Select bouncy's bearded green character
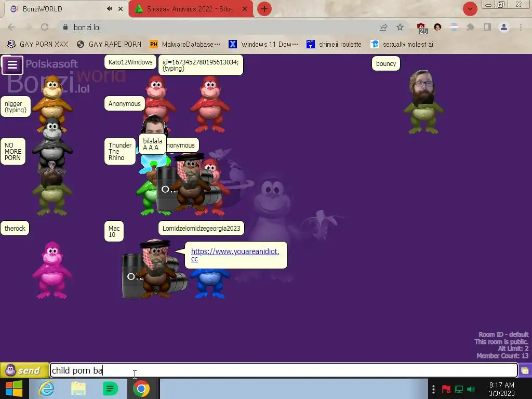 click(x=423, y=102)
